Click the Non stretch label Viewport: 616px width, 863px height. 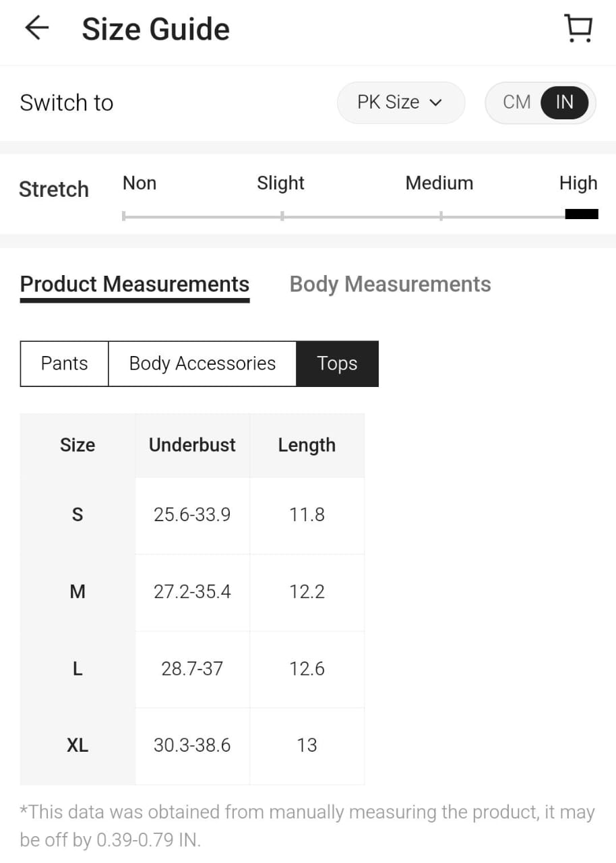click(x=140, y=183)
